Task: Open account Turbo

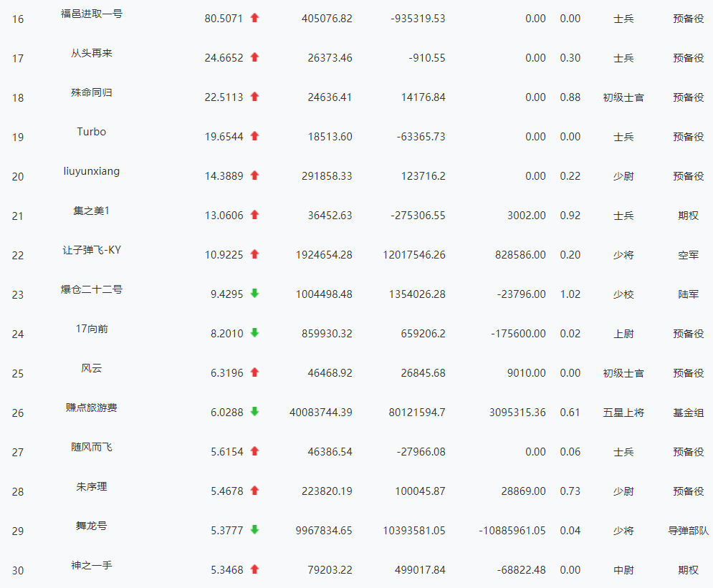Action: 92,132
